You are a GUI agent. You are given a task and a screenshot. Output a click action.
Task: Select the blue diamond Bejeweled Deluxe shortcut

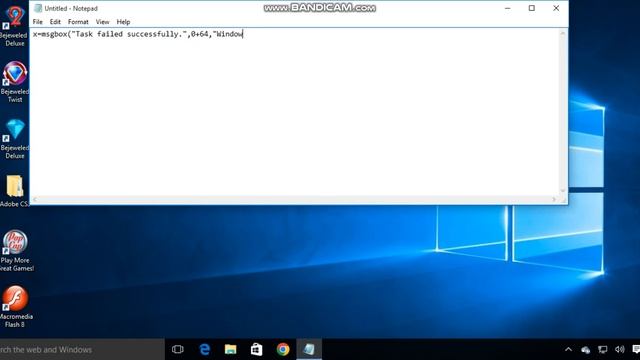click(15, 139)
